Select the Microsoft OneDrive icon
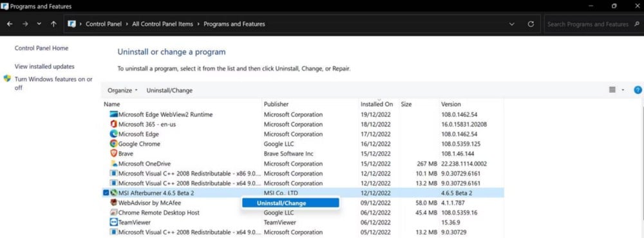This screenshot has height=238, width=644. coord(114,164)
